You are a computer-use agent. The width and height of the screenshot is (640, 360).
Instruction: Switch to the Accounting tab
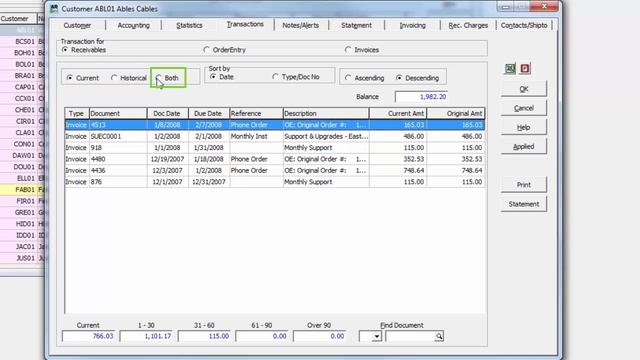(x=133, y=25)
